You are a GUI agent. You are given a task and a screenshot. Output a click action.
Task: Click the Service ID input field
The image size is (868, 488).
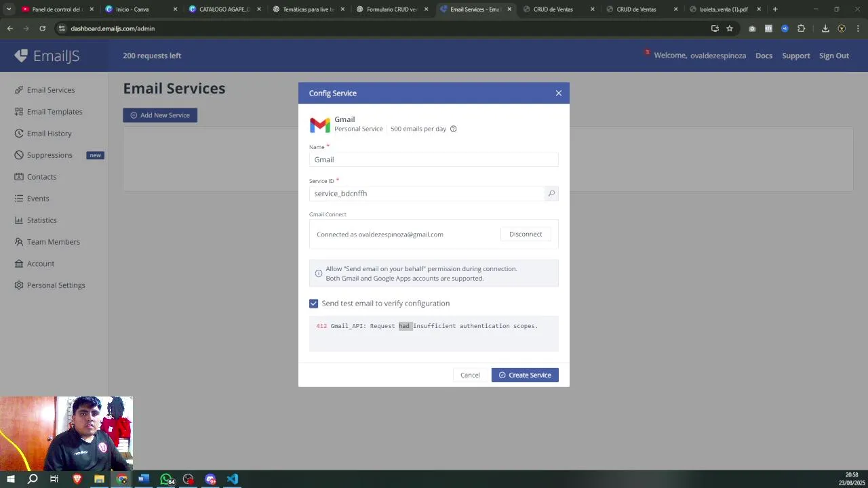pos(427,193)
